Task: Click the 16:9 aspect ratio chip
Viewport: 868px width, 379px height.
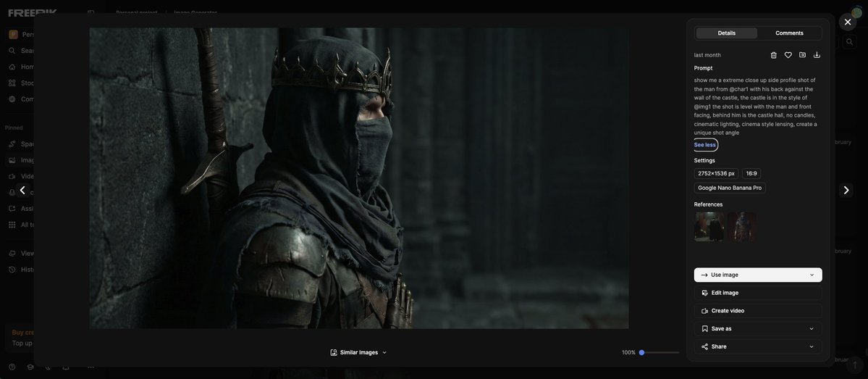Action: click(x=751, y=173)
